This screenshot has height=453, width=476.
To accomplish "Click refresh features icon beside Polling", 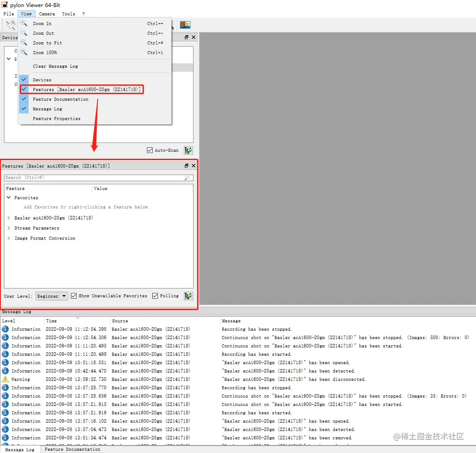I will tap(189, 296).
